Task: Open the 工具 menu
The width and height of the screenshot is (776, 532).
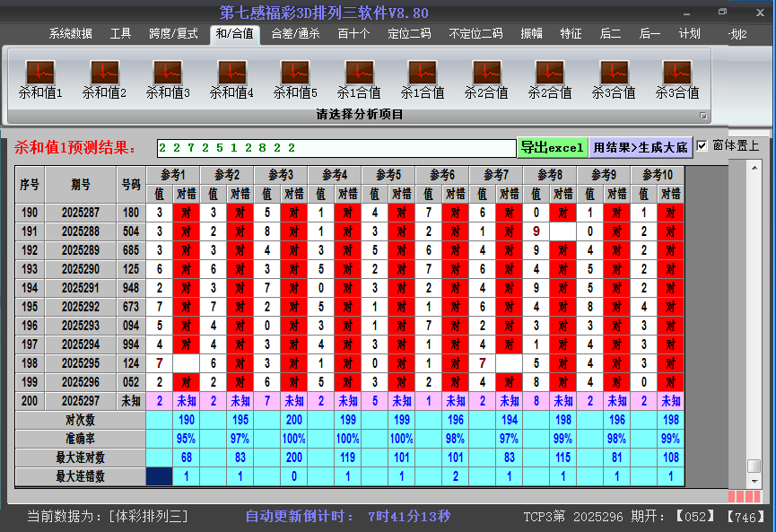Action: (119, 33)
